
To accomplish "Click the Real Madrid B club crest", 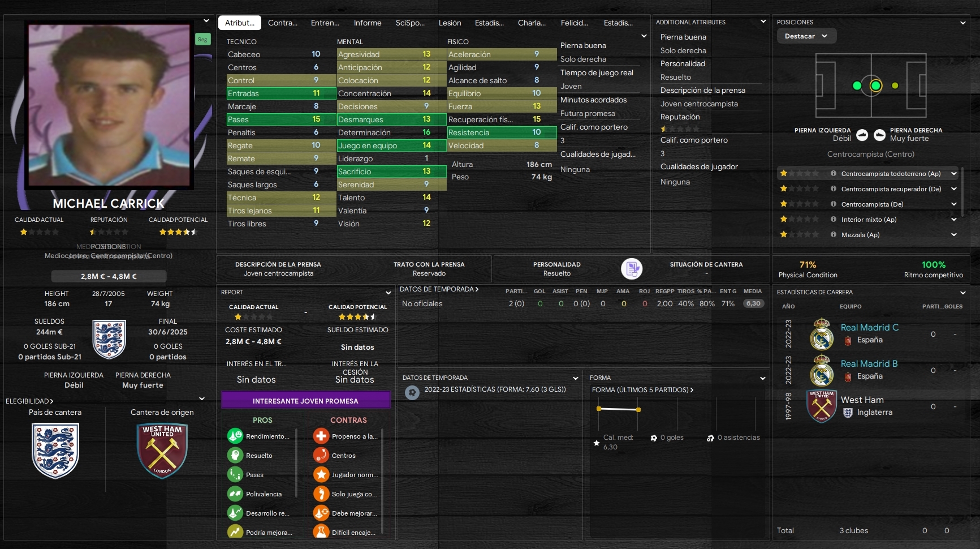I will (x=821, y=370).
